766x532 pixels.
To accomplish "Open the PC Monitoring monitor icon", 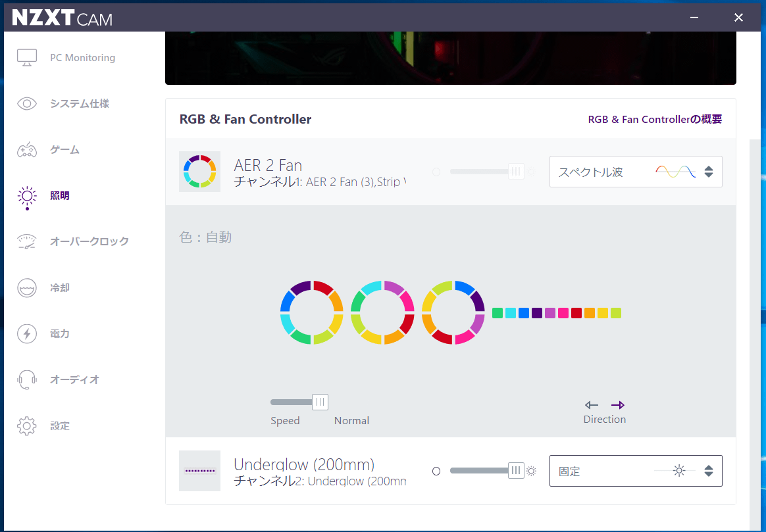I will tap(27, 58).
